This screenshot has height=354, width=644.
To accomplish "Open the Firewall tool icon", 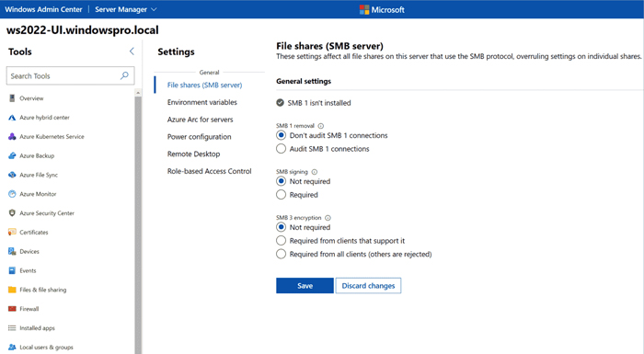I will (12, 309).
